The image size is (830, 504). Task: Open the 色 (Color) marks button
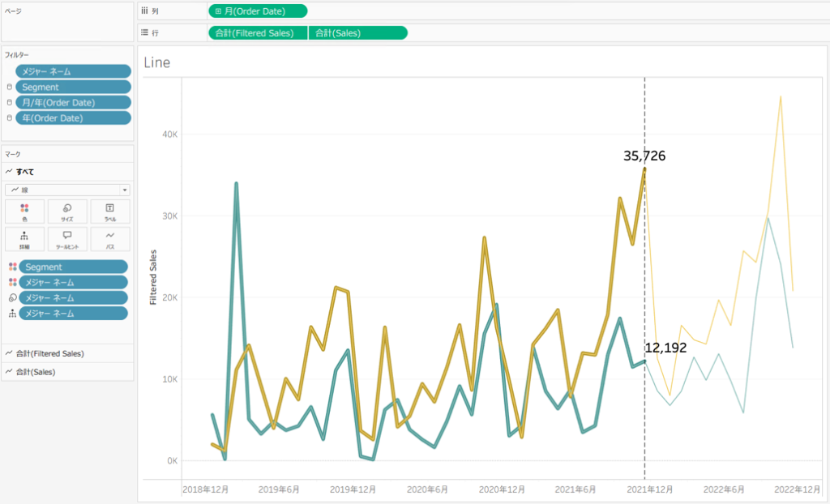click(x=24, y=212)
